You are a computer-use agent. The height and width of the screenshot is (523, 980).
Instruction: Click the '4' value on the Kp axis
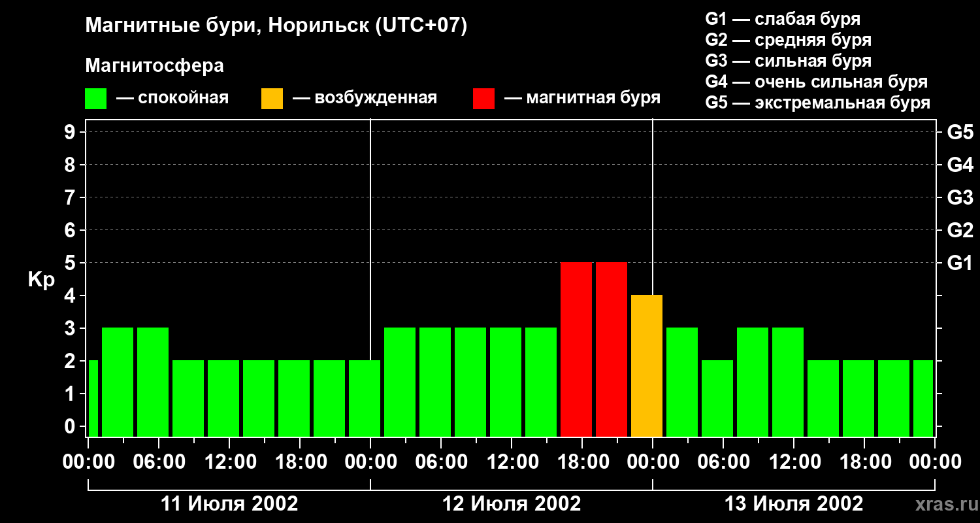(71, 295)
